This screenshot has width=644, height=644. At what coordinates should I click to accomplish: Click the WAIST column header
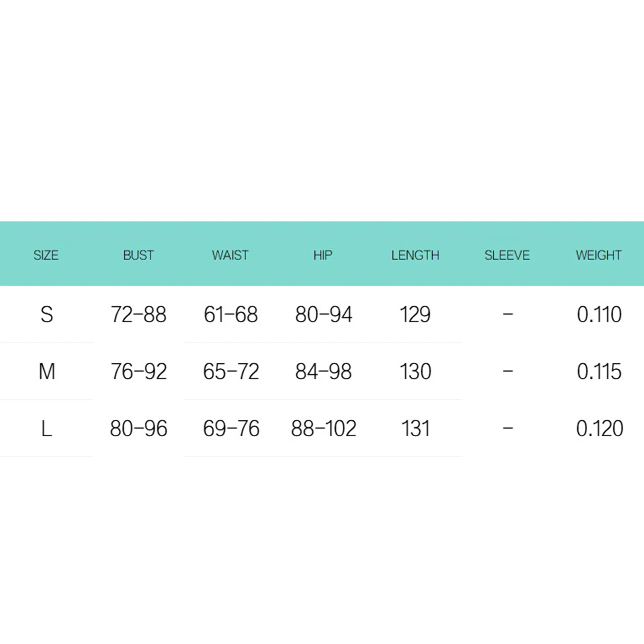[x=230, y=255]
